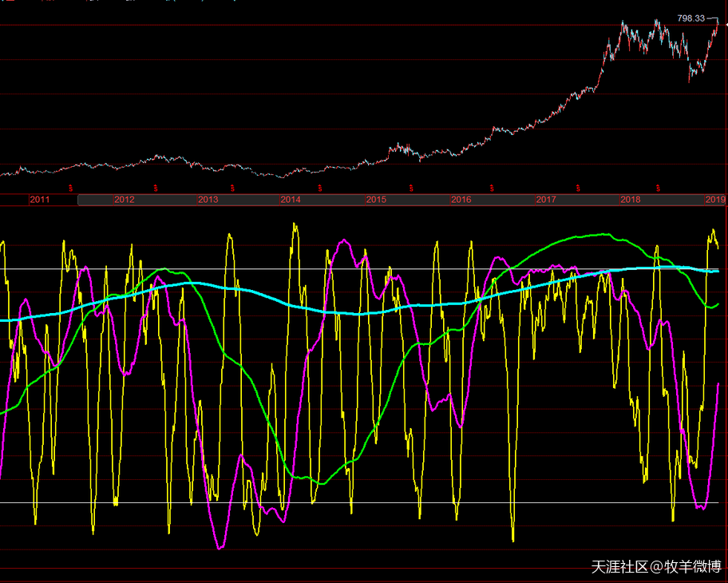728x583 pixels.
Task: Jump to the 2019 label at timeline end
Action: tap(714, 200)
